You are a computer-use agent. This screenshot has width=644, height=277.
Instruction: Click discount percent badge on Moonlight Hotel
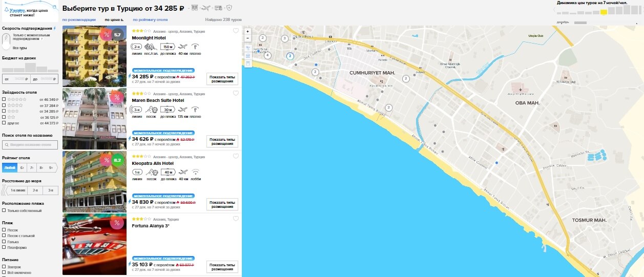click(x=106, y=35)
